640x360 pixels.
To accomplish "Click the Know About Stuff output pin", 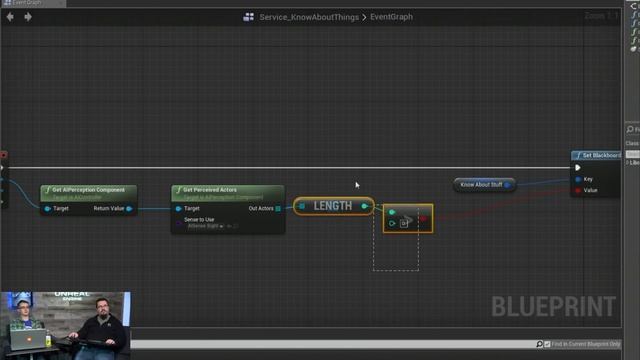I will (x=507, y=185).
